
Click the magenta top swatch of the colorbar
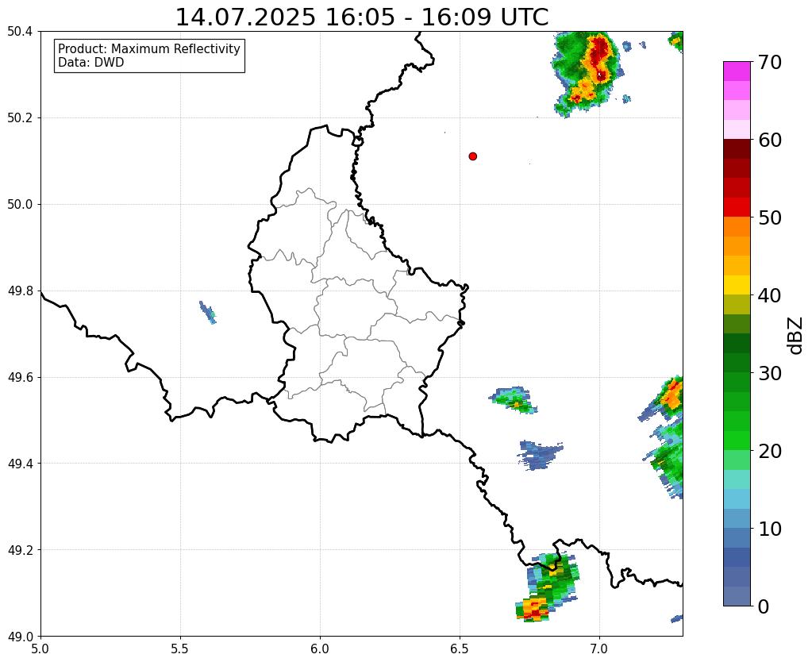tap(737, 71)
